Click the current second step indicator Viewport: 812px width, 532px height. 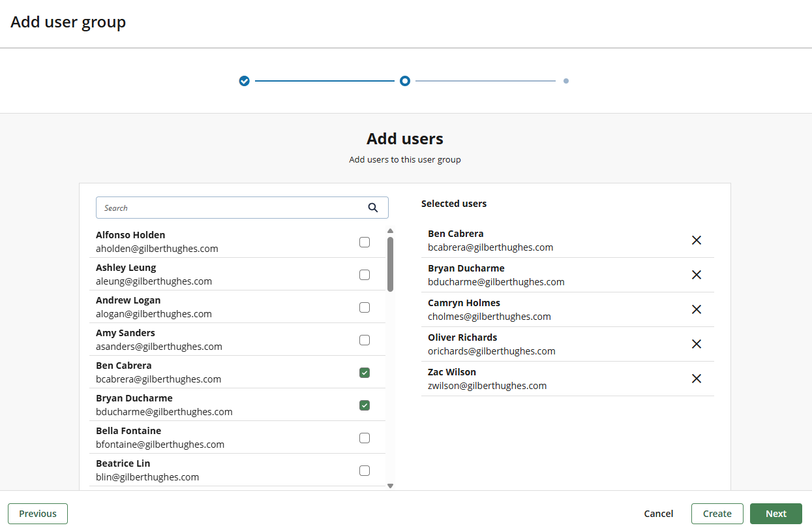click(x=405, y=81)
